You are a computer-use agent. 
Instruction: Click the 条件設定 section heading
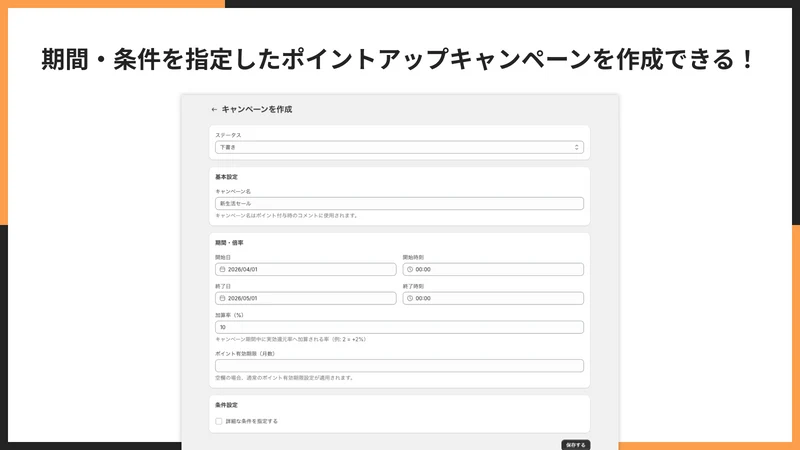coord(226,405)
